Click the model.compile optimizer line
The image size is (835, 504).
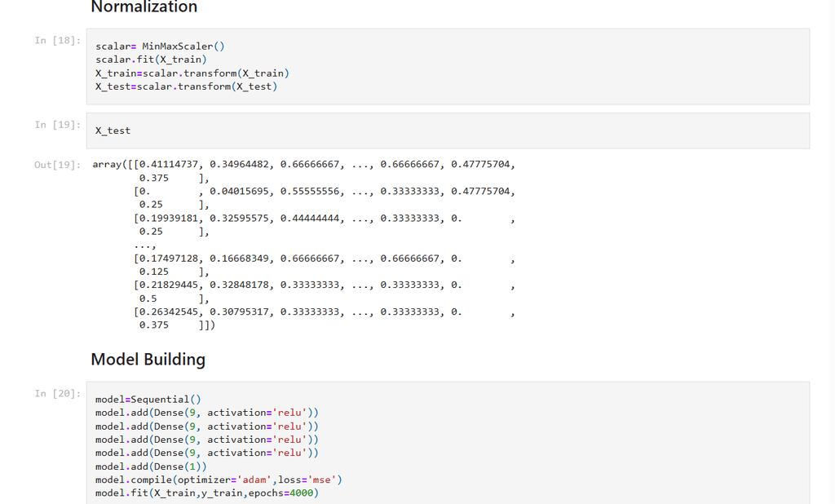219,480
